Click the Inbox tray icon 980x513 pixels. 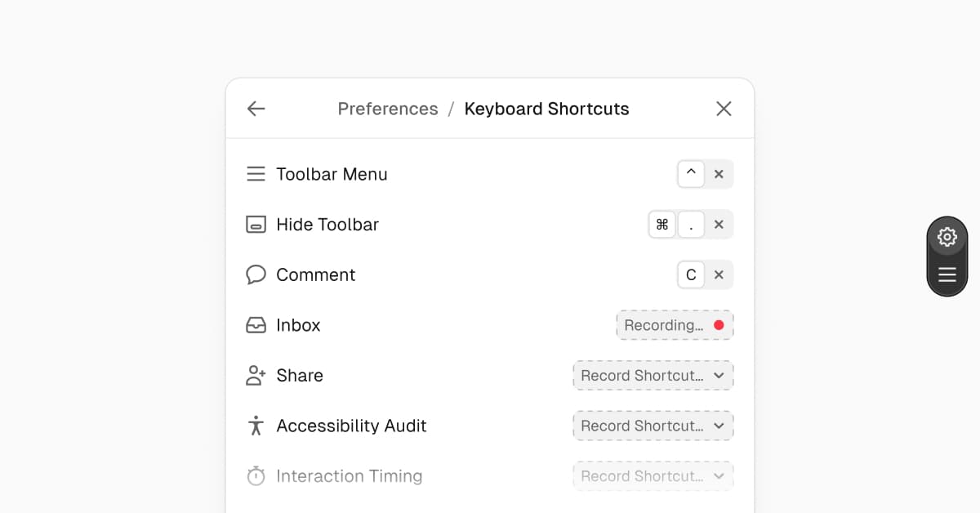coord(256,325)
